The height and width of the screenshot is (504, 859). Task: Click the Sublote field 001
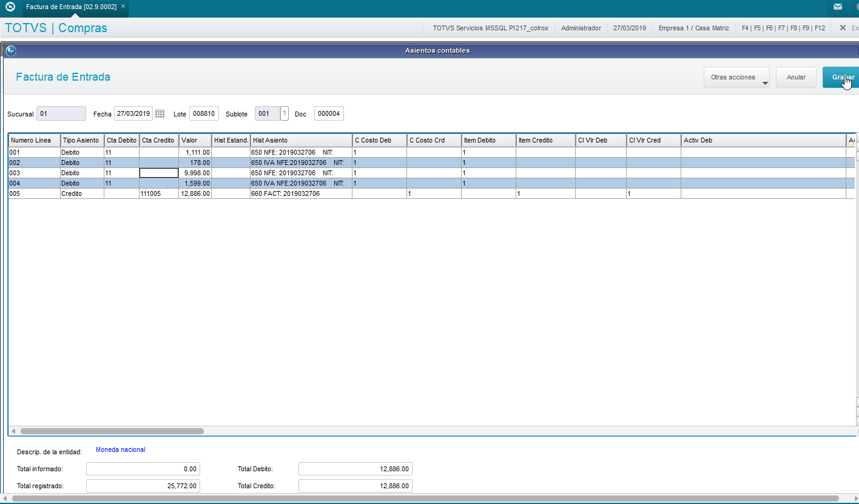268,113
